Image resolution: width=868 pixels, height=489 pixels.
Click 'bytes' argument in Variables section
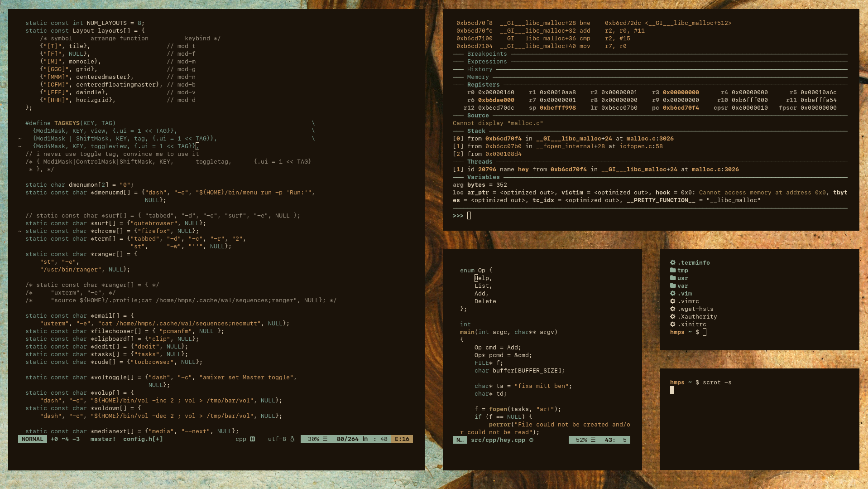(x=476, y=184)
